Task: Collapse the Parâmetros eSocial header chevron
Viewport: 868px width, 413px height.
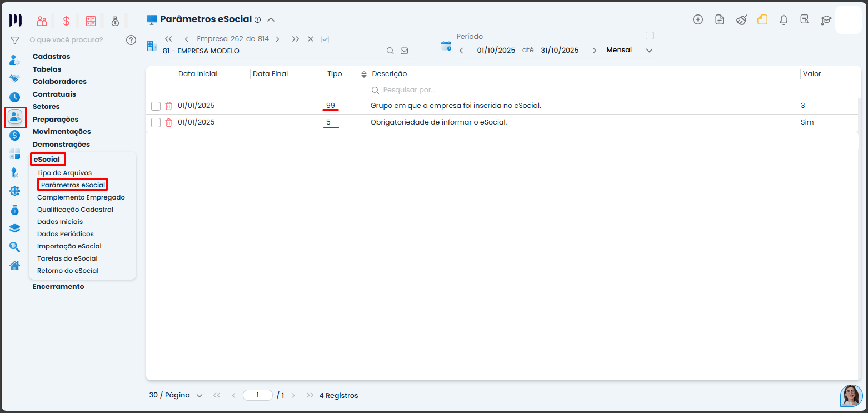Action: pos(271,19)
